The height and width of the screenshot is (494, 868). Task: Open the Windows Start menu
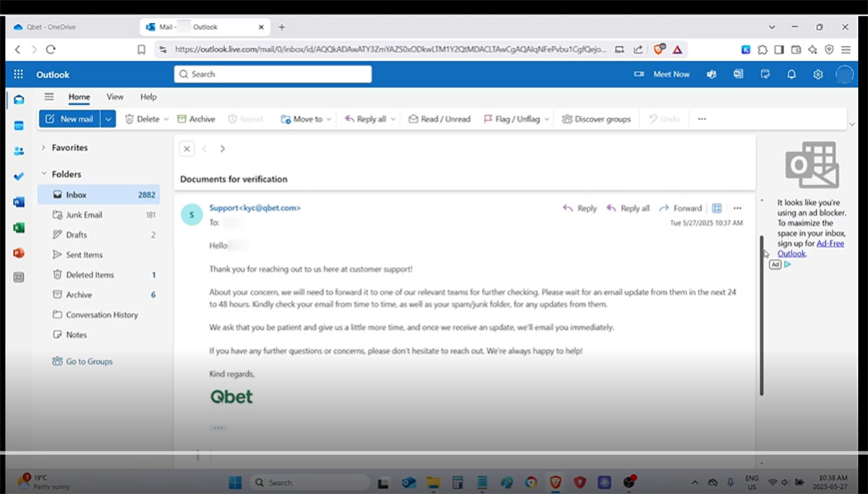tap(234, 482)
